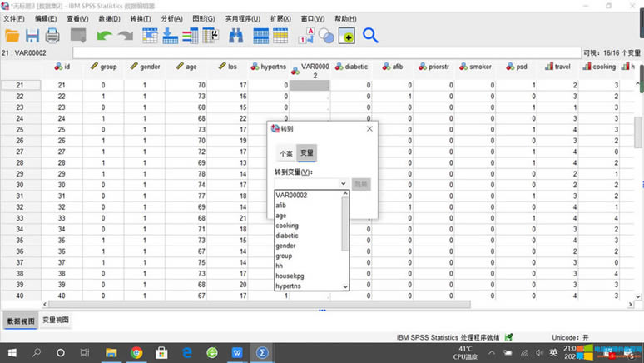Pick 'cooking' in the variable dropdown list
644x363 pixels.
click(x=287, y=226)
